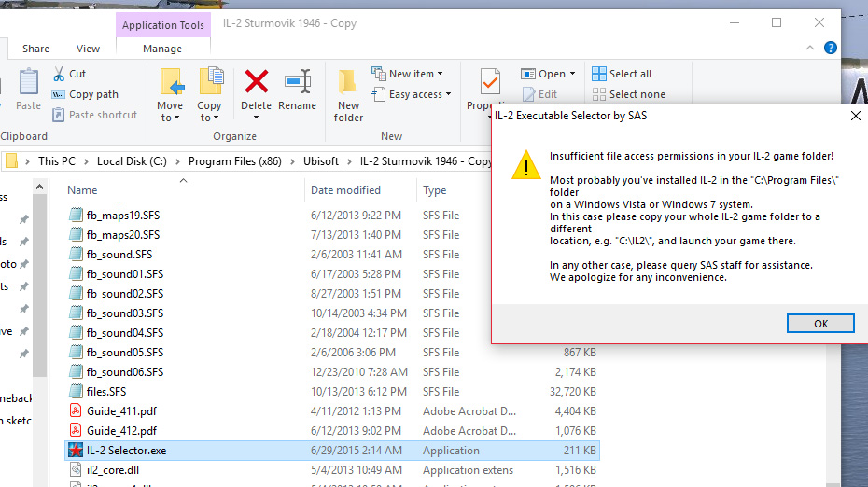The height and width of the screenshot is (487, 868).
Task: Expand the Open dropdown arrow
Action: coord(572,74)
